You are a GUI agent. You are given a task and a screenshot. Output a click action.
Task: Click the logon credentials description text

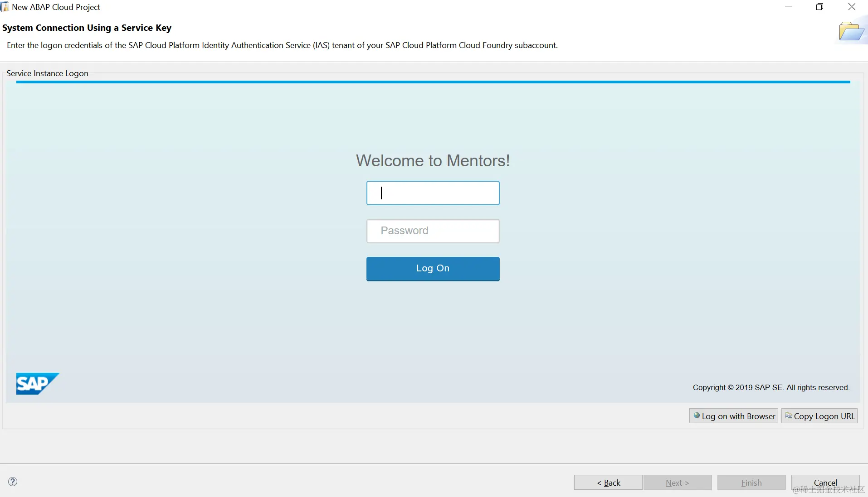point(282,45)
